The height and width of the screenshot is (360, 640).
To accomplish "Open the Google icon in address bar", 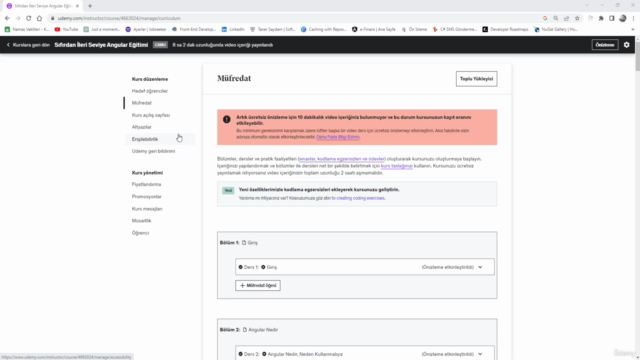I will tap(545, 18).
